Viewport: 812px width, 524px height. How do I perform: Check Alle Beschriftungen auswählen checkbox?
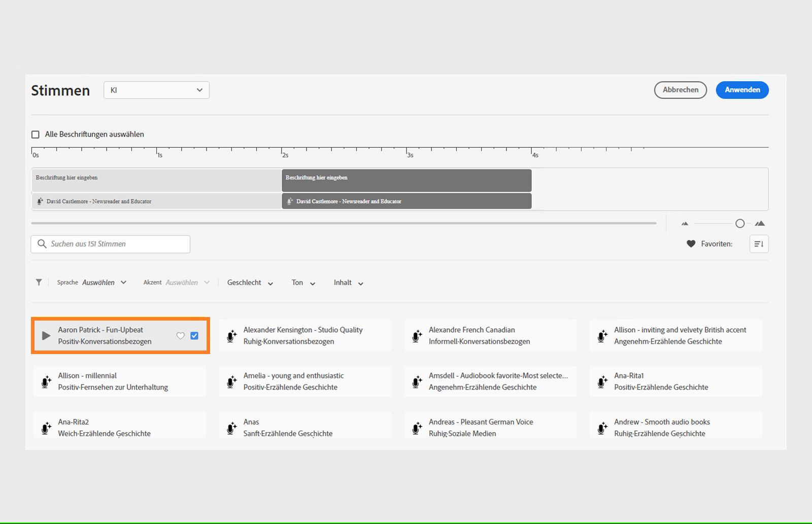pos(36,134)
